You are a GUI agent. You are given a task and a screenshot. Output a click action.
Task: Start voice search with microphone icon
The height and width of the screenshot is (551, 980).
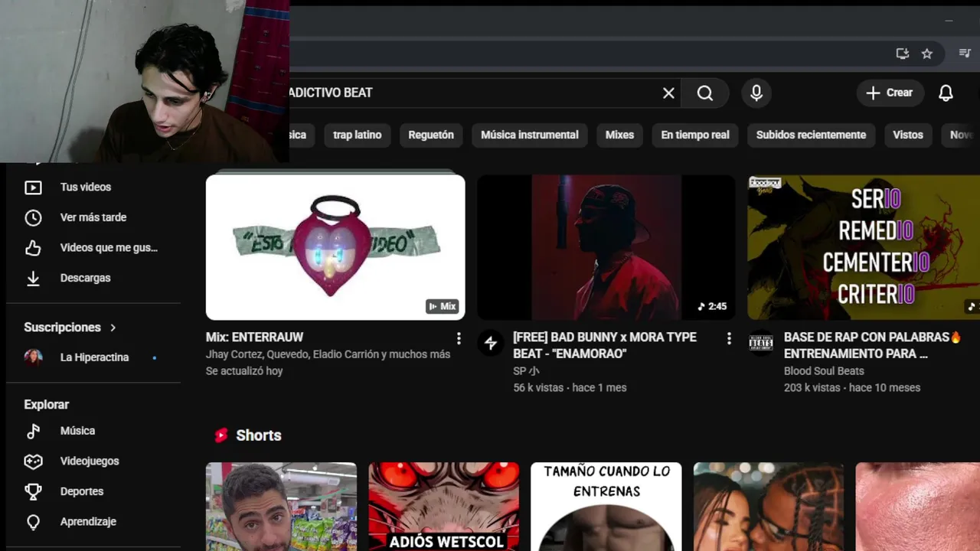(x=756, y=93)
